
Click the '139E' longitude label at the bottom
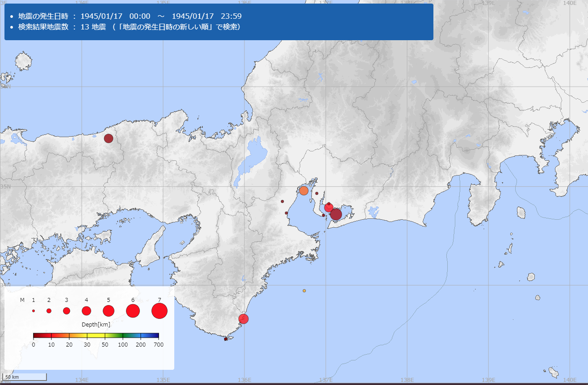pos(488,381)
